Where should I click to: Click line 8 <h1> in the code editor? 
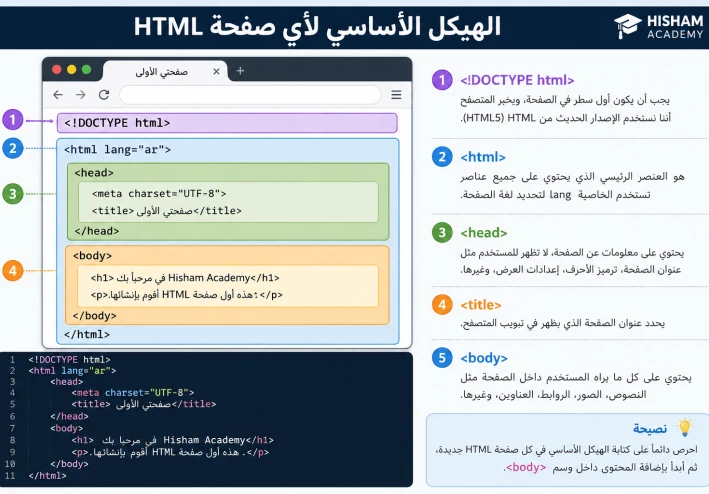(172, 440)
